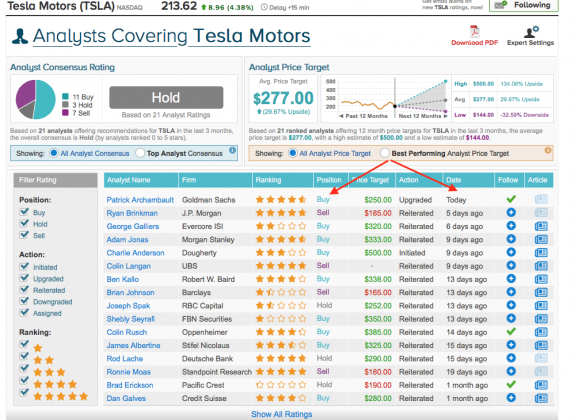Click teal Buy legend color swatch
Viewport: 578px width, 420px height.
pos(65,97)
